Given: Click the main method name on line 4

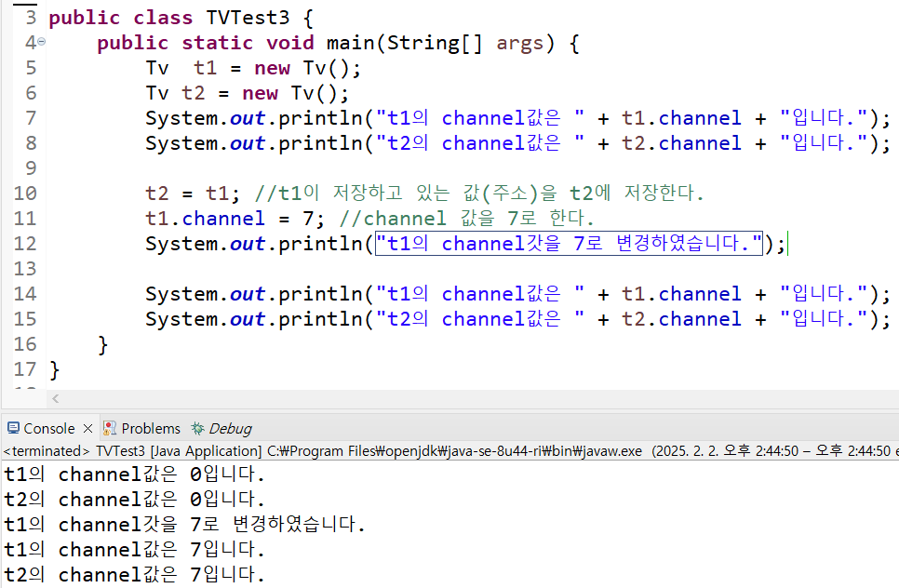Looking at the screenshot, I should click(350, 43).
